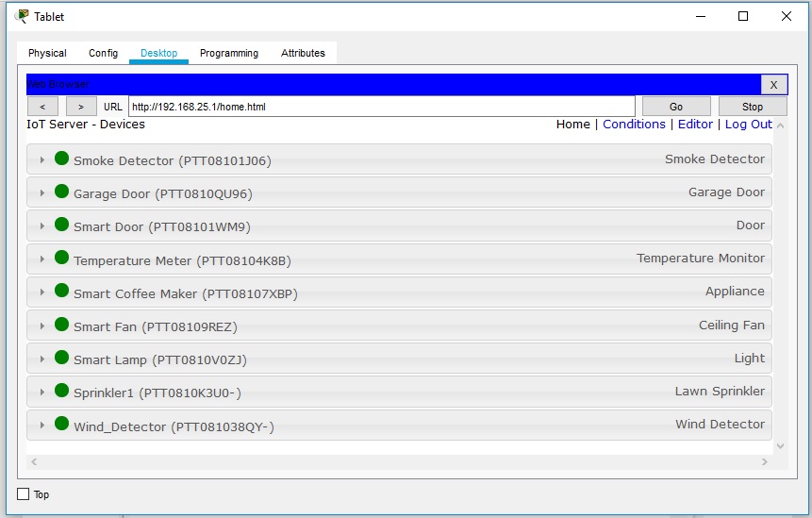The image size is (812, 518).
Task: Click the Log Out link
Action: [748, 125]
